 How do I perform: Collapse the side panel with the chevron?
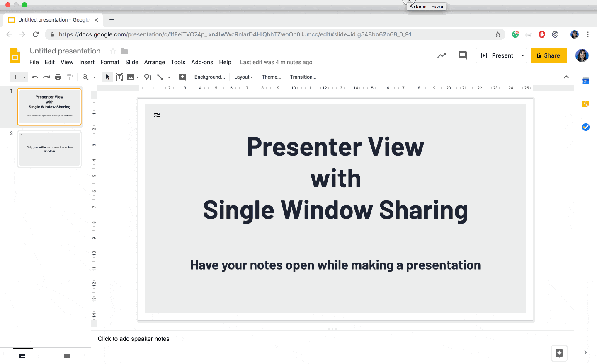pos(585,352)
